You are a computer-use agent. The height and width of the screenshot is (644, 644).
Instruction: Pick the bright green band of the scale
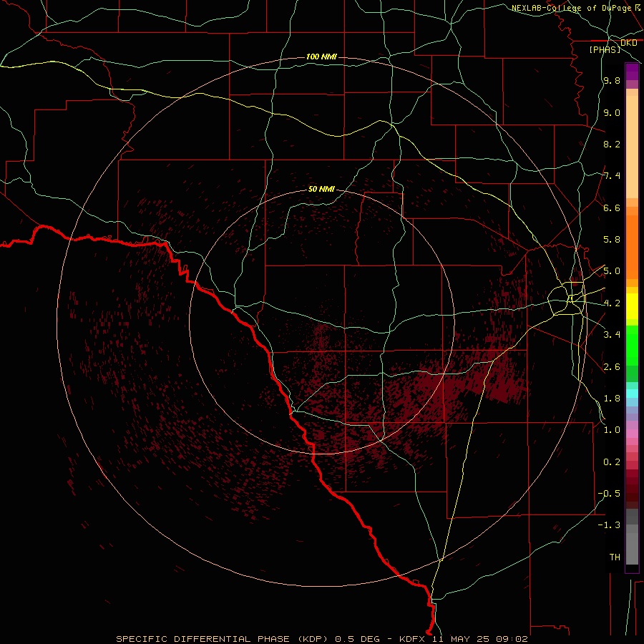pyautogui.click(x=632, y=346)
